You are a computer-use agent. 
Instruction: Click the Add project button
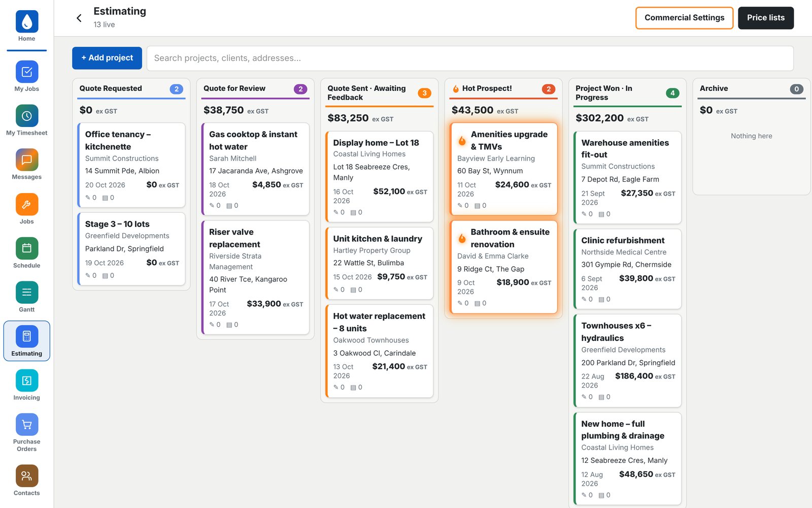(x=107, y=58)
